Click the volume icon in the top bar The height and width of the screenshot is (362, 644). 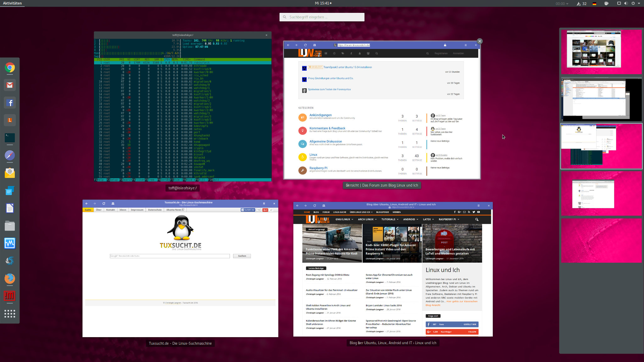point(625,3)
